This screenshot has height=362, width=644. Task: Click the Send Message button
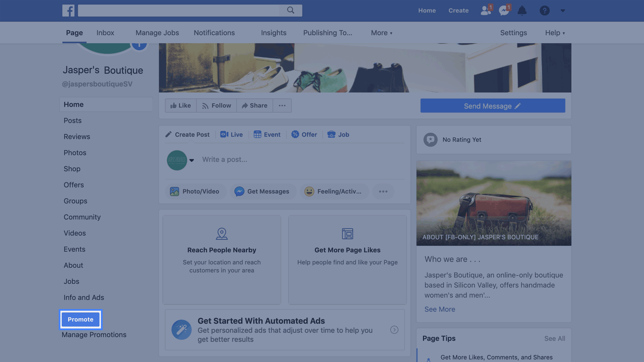(x=493, y=106)
